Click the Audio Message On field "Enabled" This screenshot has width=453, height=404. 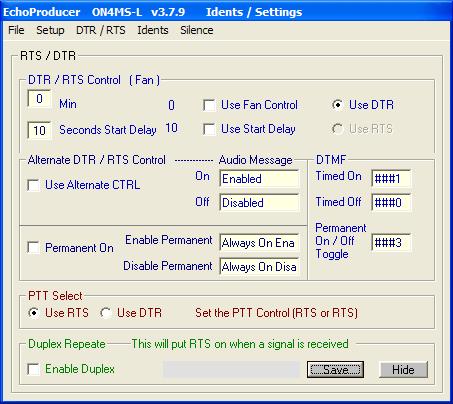click(x=259, y=179)
